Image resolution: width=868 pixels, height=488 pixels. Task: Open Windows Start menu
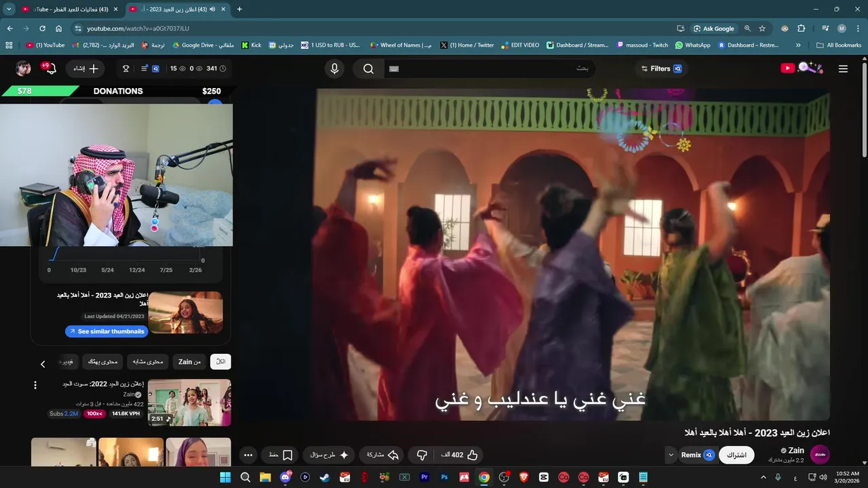pos(225,477)
